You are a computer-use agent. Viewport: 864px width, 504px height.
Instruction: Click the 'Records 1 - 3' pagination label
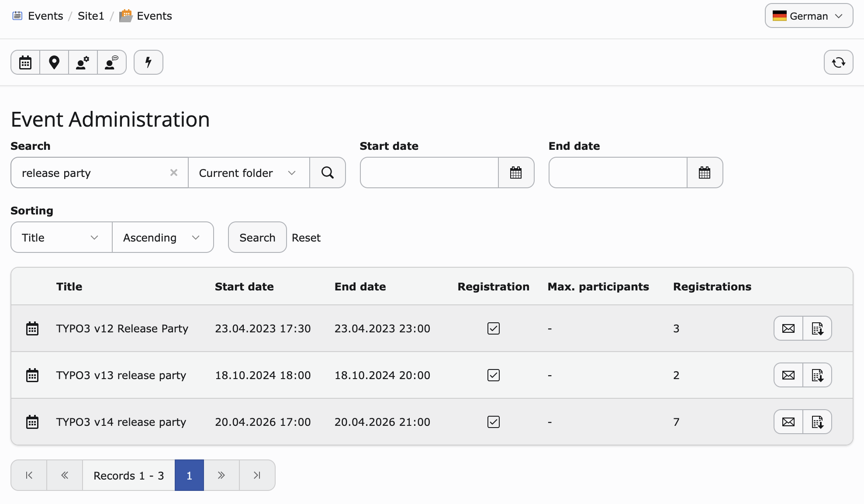click(129, 475)
